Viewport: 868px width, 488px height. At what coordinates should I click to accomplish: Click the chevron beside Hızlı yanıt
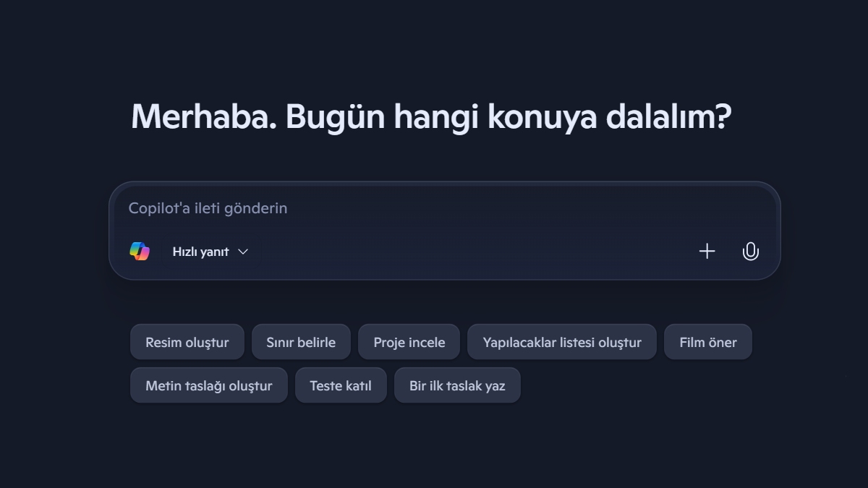(243, 252)
